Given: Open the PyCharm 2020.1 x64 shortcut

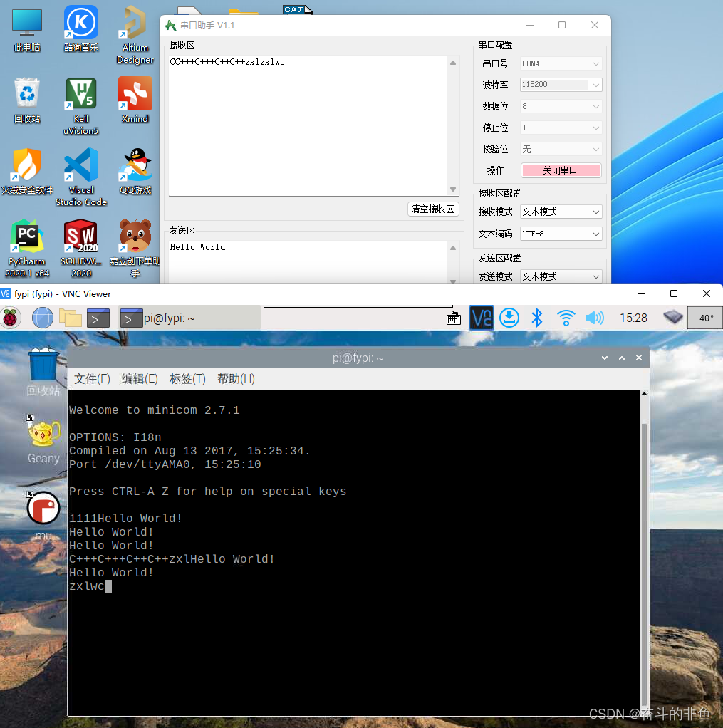Looking at the screenshot, I should (27, 249).
